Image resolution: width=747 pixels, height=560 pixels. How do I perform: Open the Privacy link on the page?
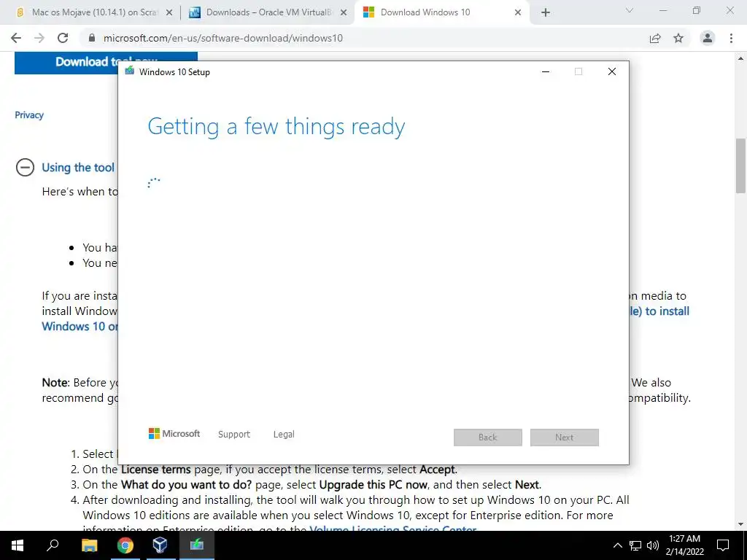(29, 114)
